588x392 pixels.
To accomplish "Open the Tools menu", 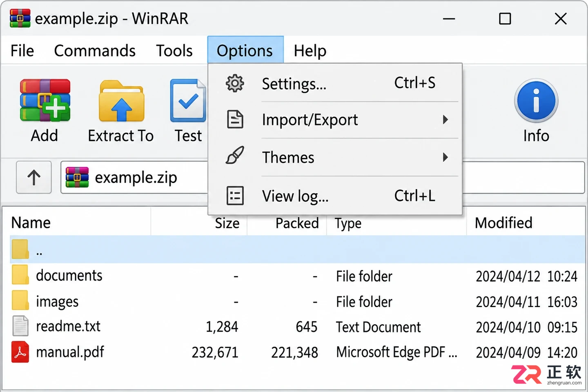I will point(174,51).
